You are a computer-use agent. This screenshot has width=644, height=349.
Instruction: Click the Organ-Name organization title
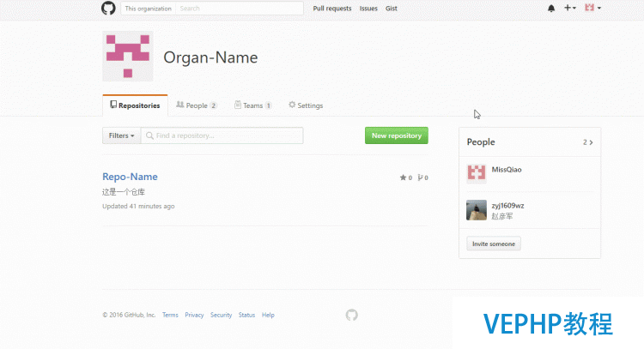tap(210, 57)
